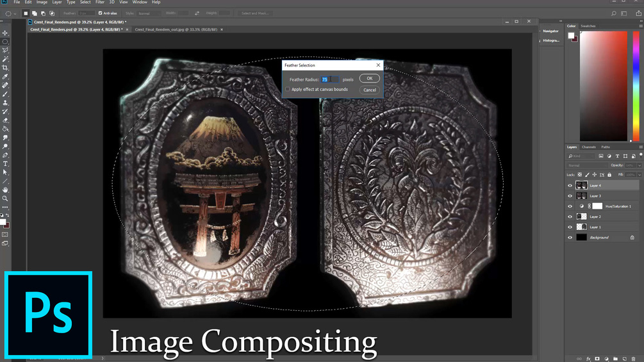This screenshot has height=362, width=644.
Task: Select the Path Selection tool
Action: [x=5, y=172]
